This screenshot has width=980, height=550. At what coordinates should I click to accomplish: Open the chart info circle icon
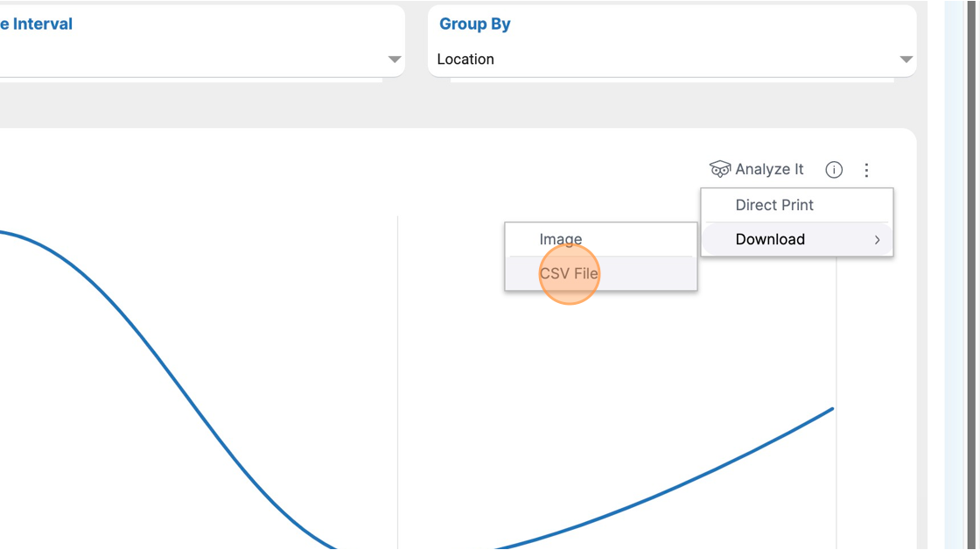pos(834,170)
